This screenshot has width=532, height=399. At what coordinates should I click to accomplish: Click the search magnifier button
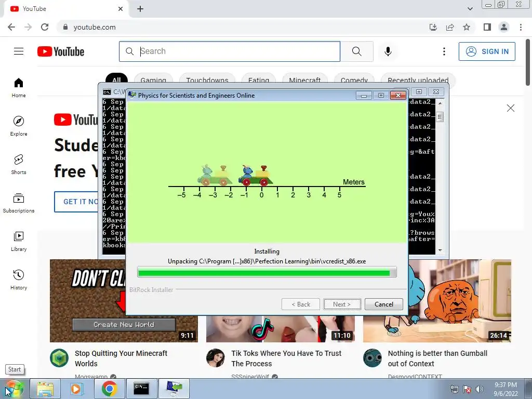click(356, 51)
